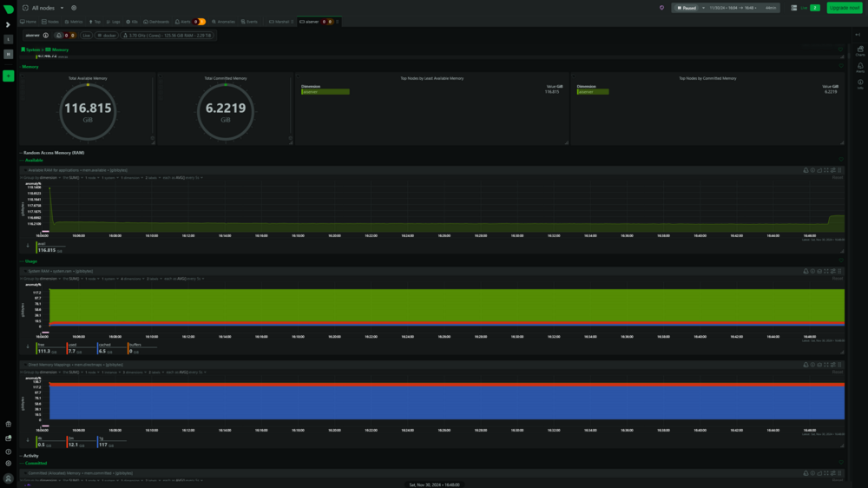The image size is (868, 488).
Task: Click the Upgrade now button
Action: (x=845, y=8)
